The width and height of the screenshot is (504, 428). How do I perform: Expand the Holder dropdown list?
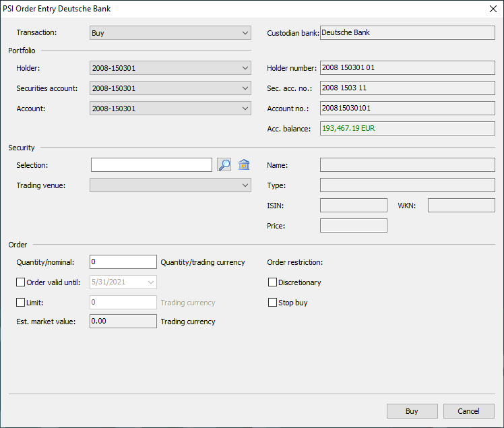170,68
